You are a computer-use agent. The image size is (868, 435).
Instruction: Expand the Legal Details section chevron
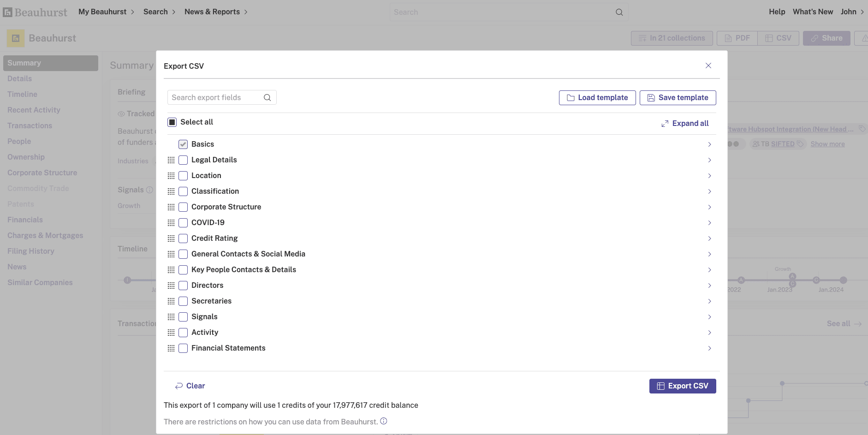tap(709, 160)
